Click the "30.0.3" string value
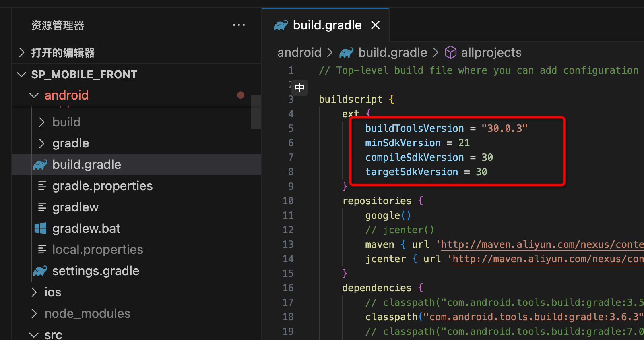Screen dimensions: 644x340 504,129
